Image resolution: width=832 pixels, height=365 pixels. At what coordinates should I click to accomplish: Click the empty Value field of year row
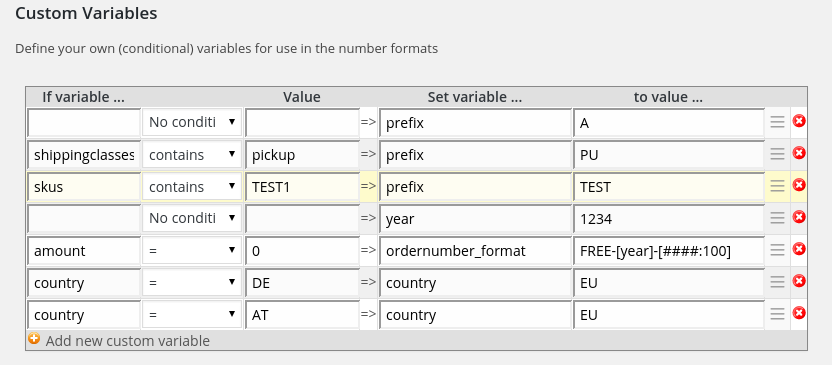302,218
